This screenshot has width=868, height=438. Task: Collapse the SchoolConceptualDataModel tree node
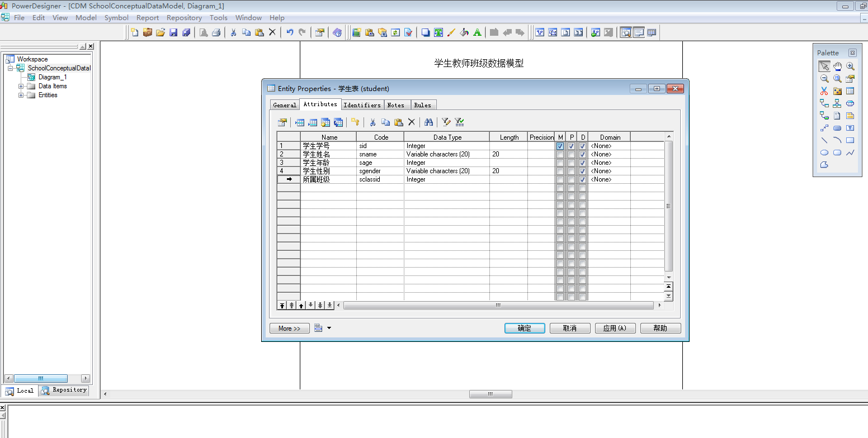pyautogui.click(x=10, y=68)
